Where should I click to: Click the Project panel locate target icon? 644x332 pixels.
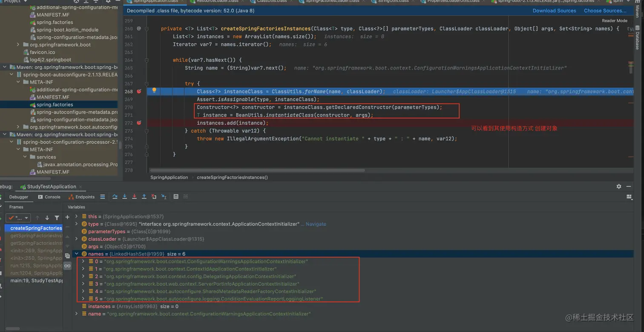[x=76, y=1]
